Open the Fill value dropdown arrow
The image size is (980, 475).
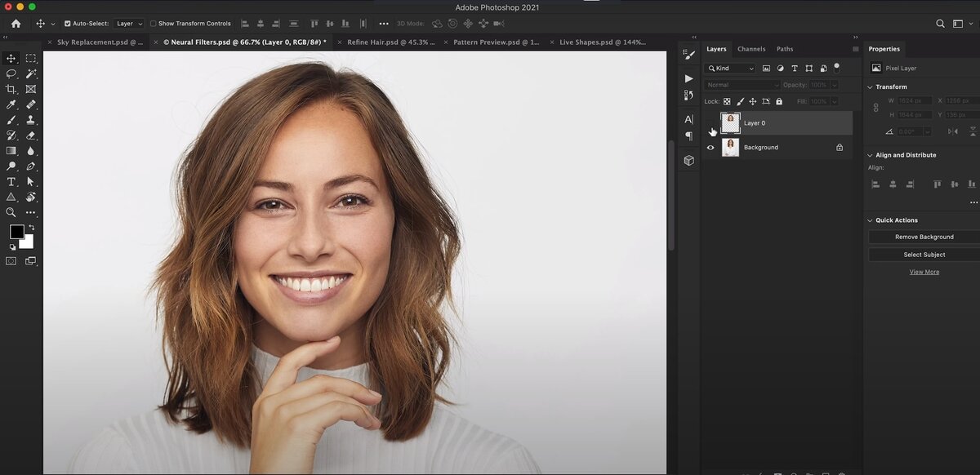tap(833, 101)
